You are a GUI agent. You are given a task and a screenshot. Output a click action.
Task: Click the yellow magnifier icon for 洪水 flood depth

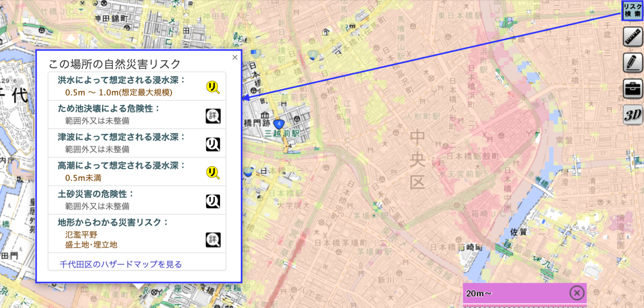[x=213, y=87]
